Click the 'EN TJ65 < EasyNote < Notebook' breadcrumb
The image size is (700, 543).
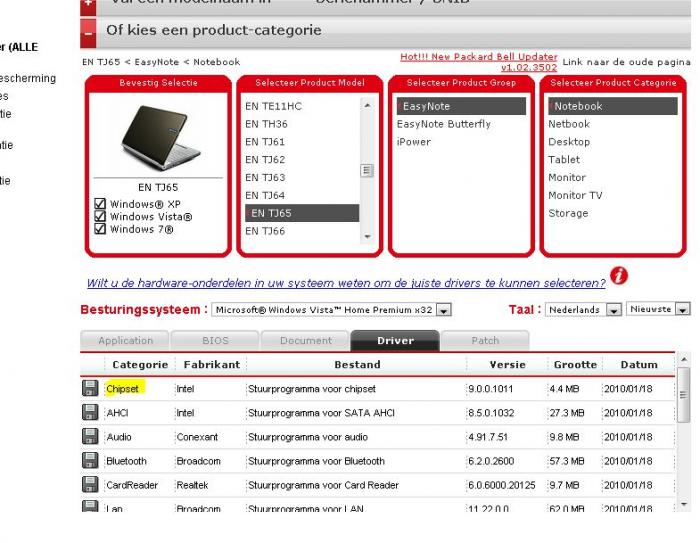(x=161, y=62)
